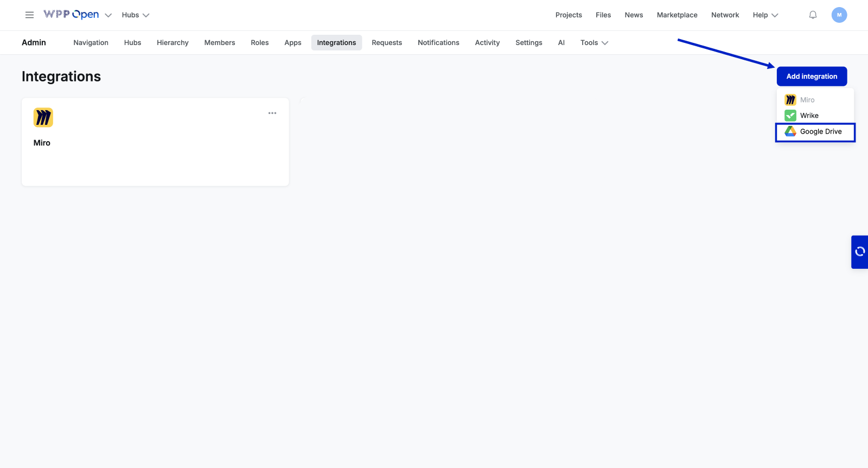Select Wrike from the integration list

809,116
